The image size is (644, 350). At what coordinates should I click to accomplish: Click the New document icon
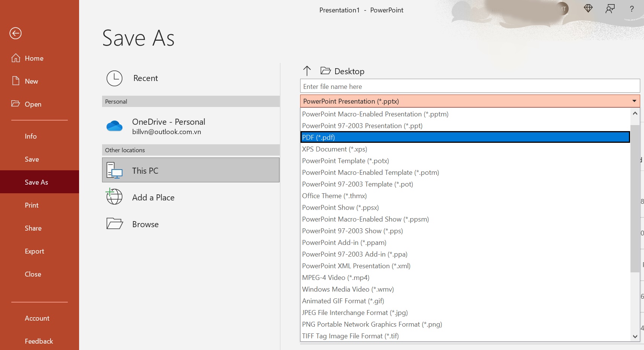[x=16, y=81]
